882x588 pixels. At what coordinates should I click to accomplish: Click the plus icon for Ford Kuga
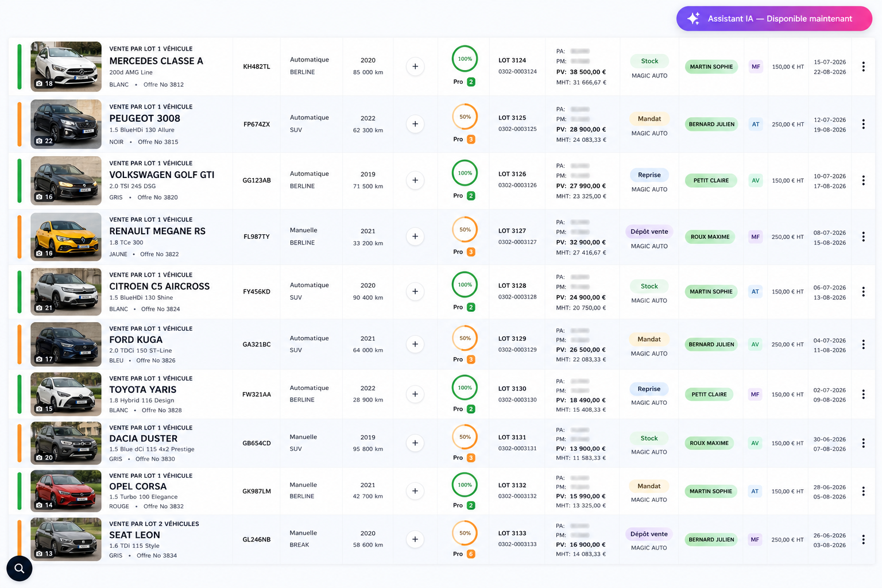point(415,345)
